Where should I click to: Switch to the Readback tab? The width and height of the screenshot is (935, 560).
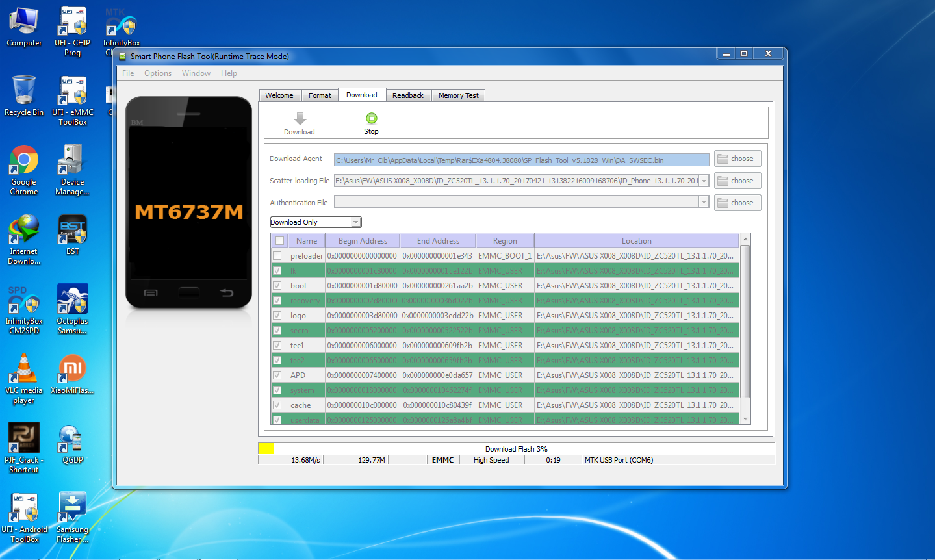pyautogui.click(x=408, y=95)
